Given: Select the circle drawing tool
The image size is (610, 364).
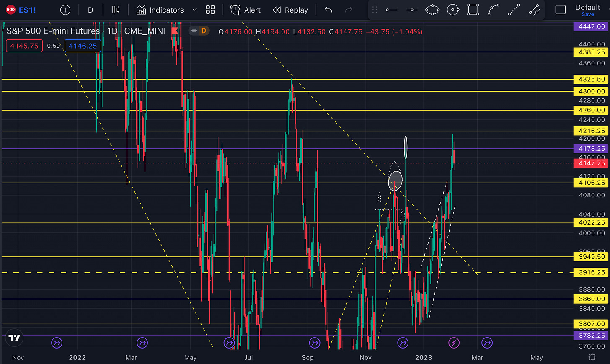Looking at the screenshot, I should pos(453,10).
